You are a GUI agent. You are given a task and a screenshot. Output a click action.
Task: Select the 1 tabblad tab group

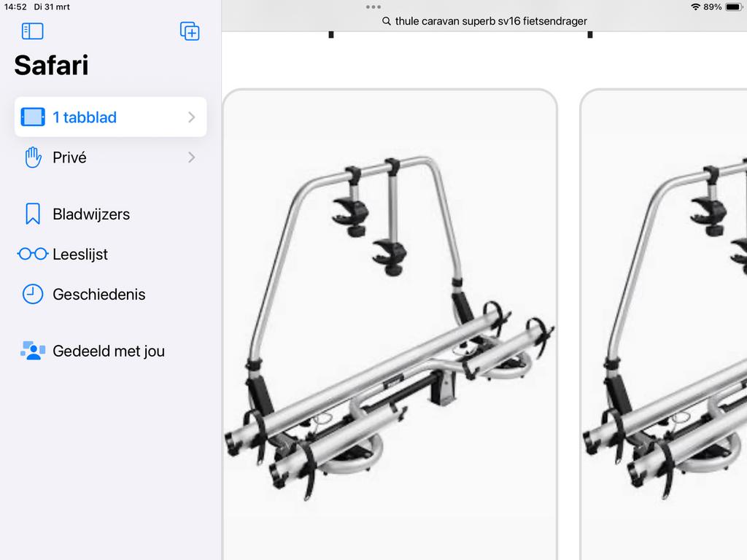(x=111, y=117)
